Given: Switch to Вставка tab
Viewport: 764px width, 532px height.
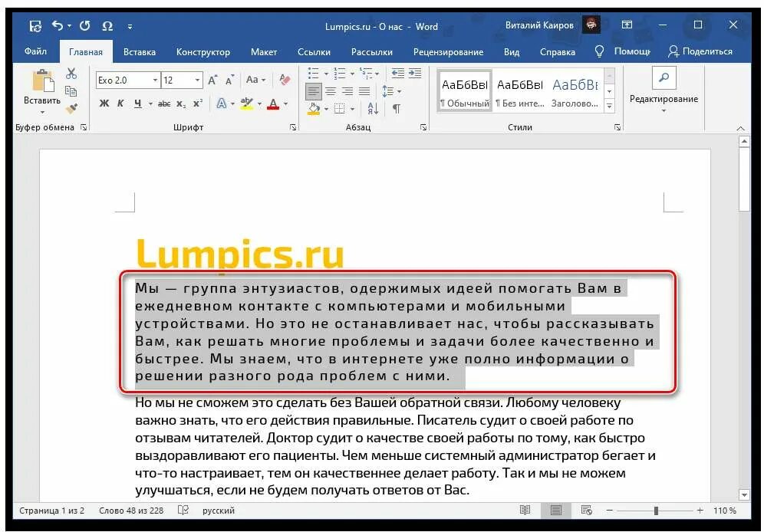Looking at the screenshot, I should 140,51.
